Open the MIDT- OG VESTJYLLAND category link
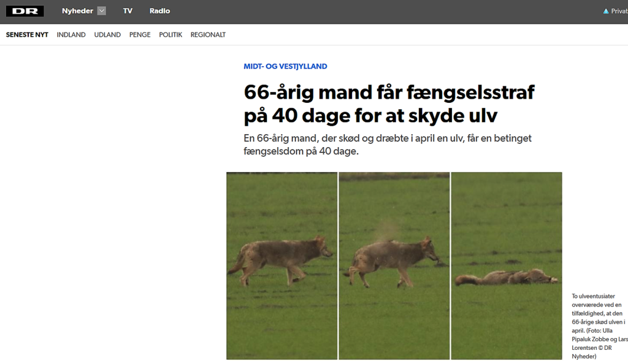 click(x=285, y=66)
